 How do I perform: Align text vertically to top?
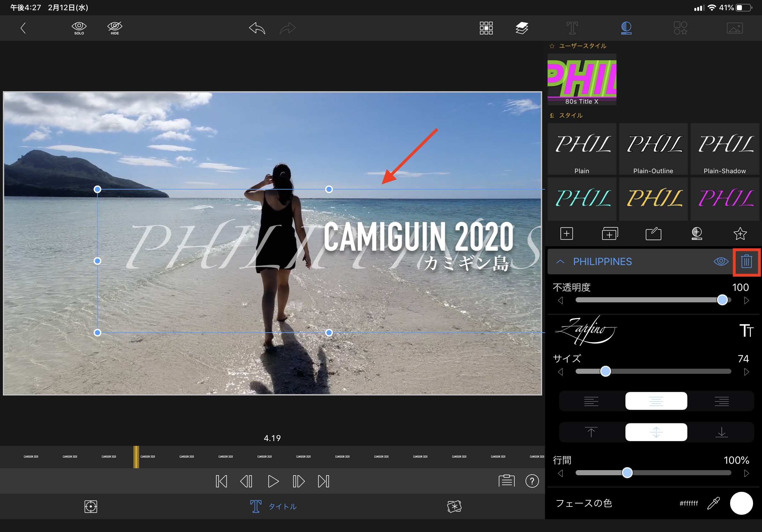click(x=591, y=432)
